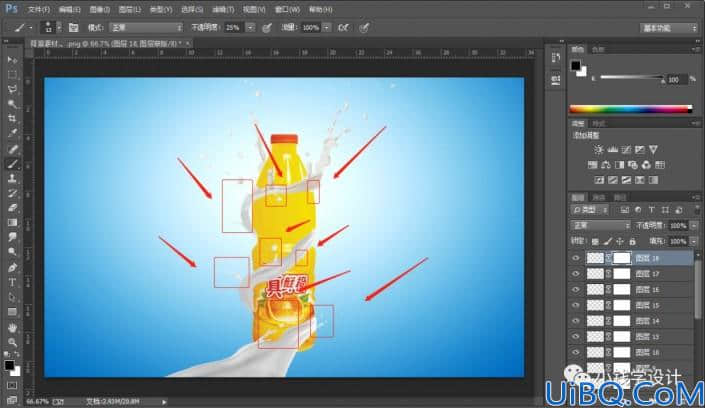This screenshot has width=705, height=408.
Task: Open the brush preset picker arrow
Action: 59,27
